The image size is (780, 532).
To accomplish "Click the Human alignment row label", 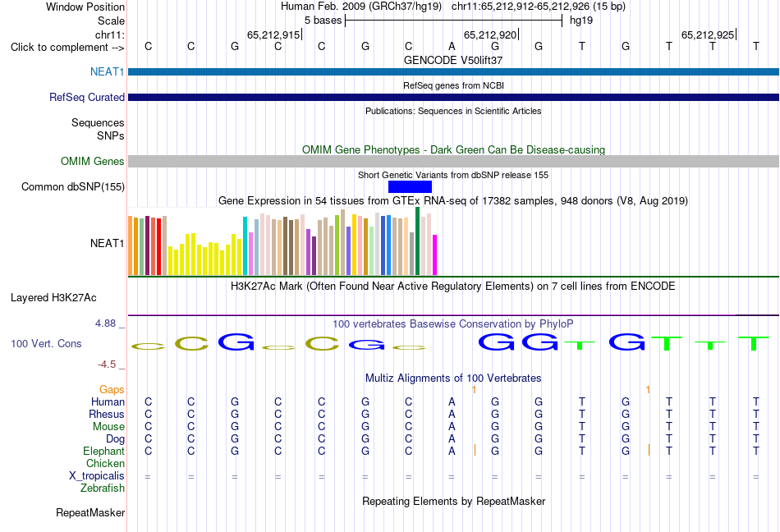I will pos(108,401).
